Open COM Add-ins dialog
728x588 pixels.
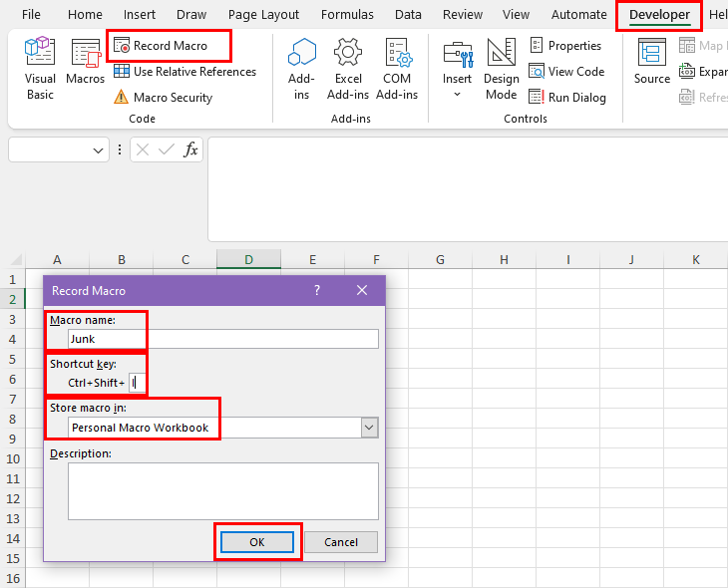(397, 69)
